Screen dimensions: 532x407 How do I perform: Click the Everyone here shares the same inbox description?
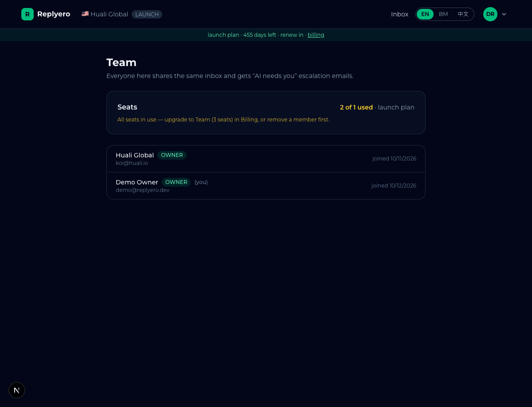click(x=230, y=76)
